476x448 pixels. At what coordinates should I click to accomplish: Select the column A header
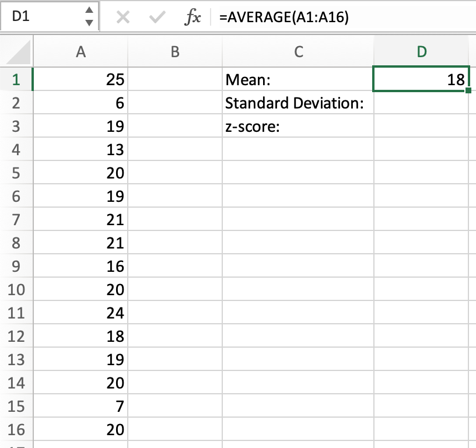pos(81,52)
